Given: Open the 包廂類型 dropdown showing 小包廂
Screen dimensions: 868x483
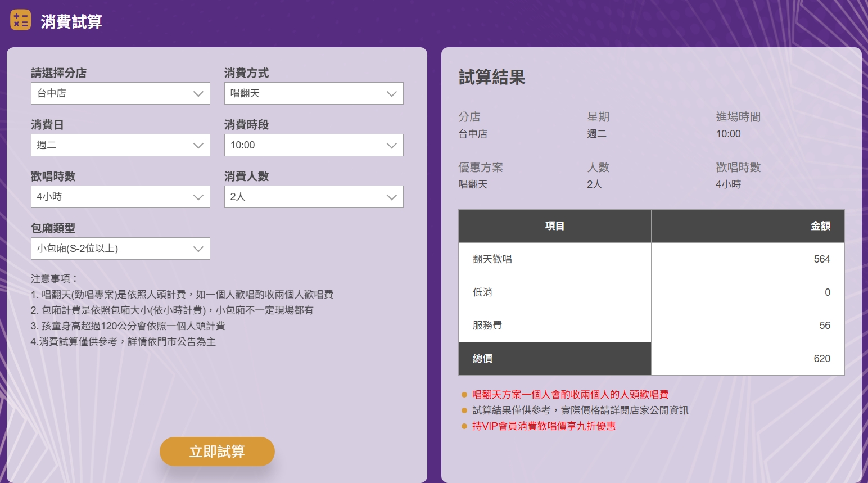Looking at the screenshot, I should [x=120, y=249].
